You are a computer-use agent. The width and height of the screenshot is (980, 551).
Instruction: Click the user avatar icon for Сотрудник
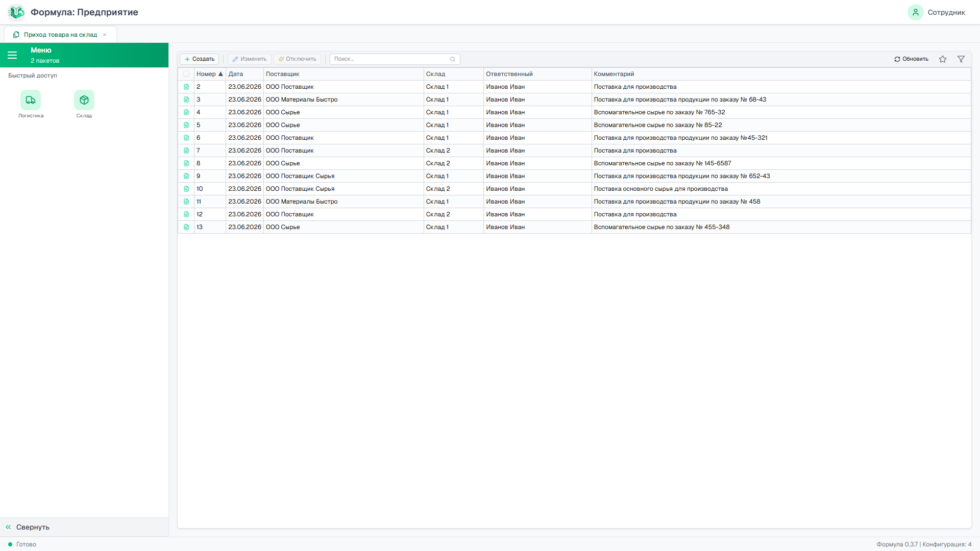[915, 12]
